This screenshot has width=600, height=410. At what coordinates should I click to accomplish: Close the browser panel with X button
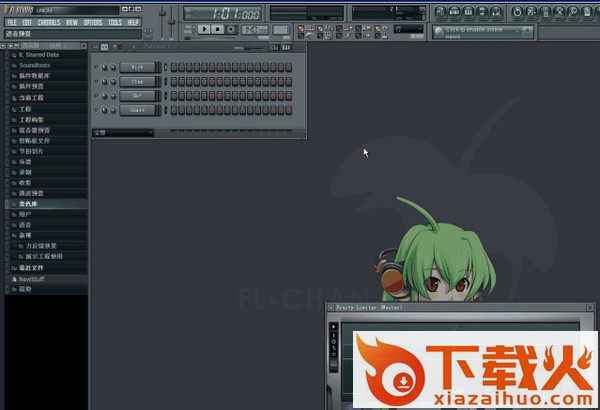click(83, 46)
